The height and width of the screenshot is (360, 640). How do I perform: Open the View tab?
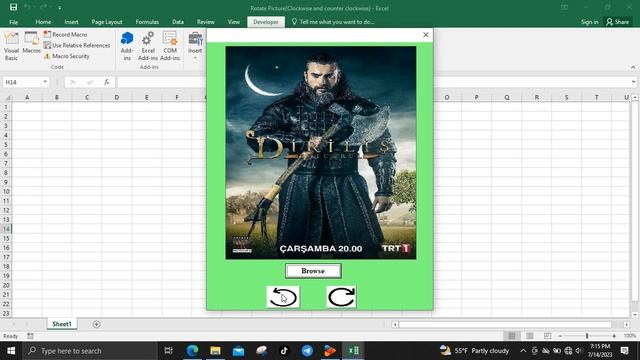(234, 22)
